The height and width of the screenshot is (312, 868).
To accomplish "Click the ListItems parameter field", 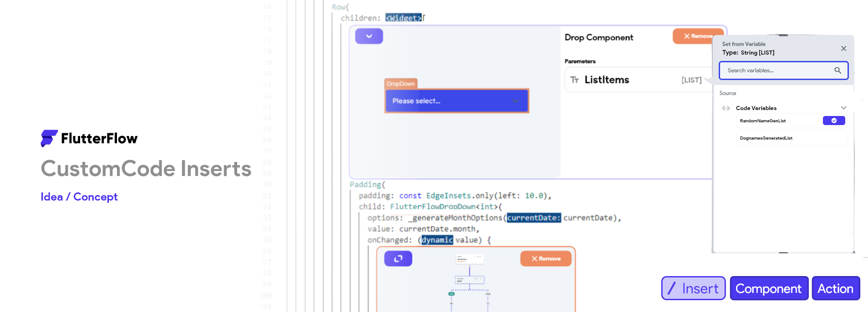I will (x=639, y=80).
